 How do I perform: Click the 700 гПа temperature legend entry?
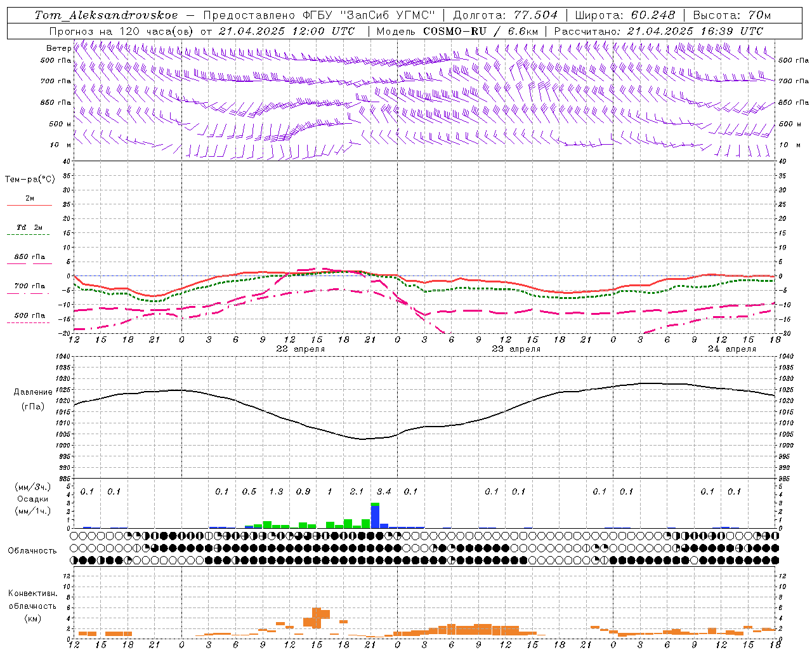pyautogui.click(x=29, y=286)
